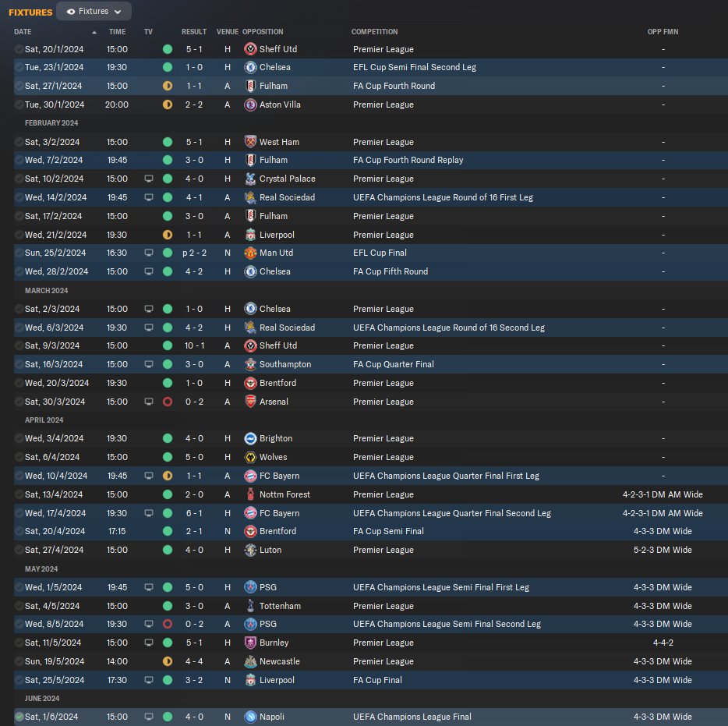Sort fixtures by the DATE column header
Screen dimensions: 728x726
pyautogui.click(x=23, y=32)
